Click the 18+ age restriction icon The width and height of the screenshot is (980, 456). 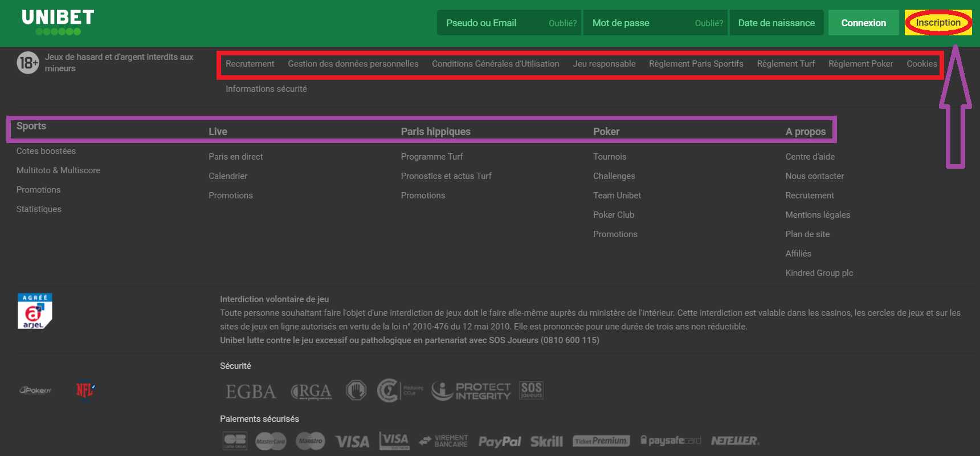[x=28, y=63]
